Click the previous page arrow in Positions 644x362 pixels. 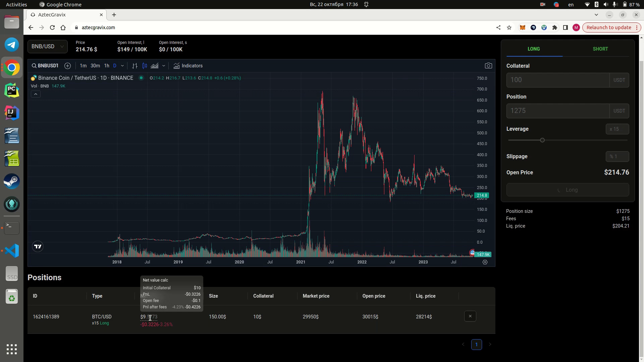tap(463, 345)
